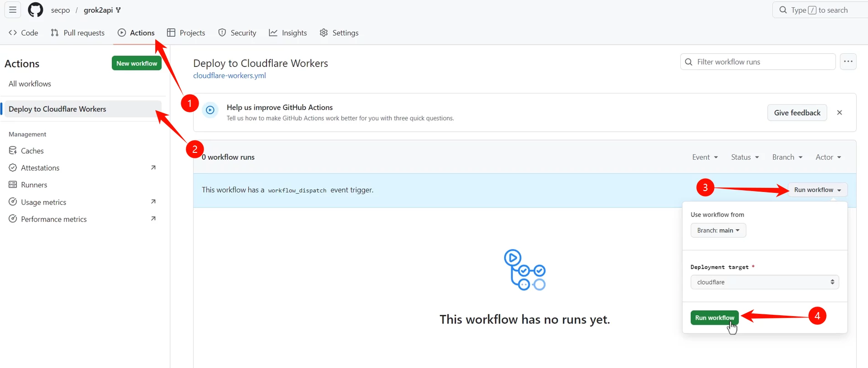This screenshot has height=368, width=868.
Task: Click the green New workflow button
Action: click(137, 63)
